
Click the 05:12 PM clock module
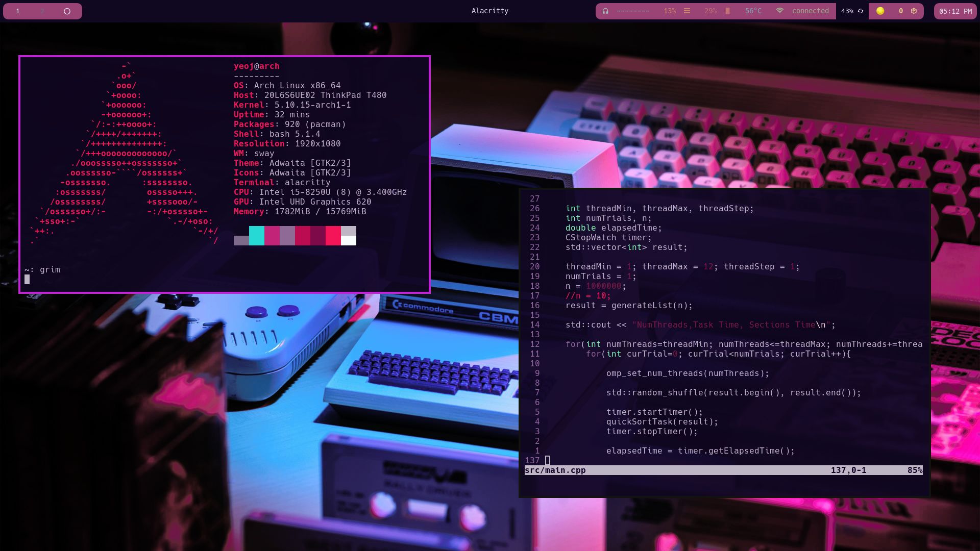(x=955, y=11)
